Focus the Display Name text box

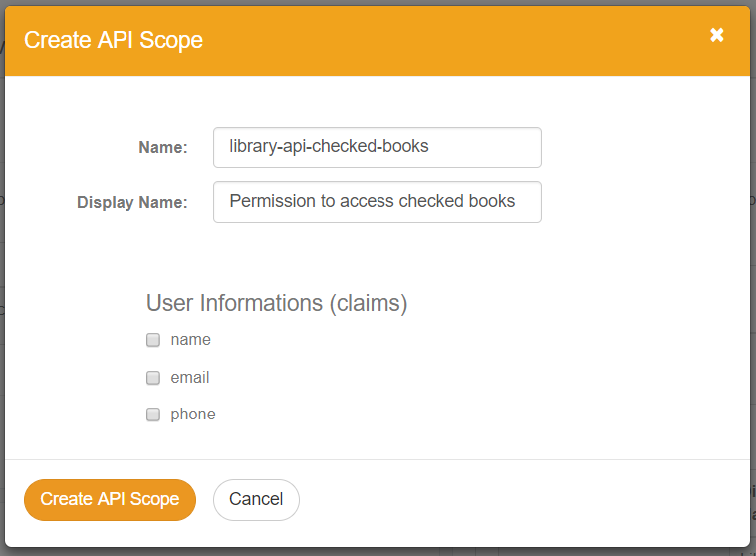tap(377, 202)
